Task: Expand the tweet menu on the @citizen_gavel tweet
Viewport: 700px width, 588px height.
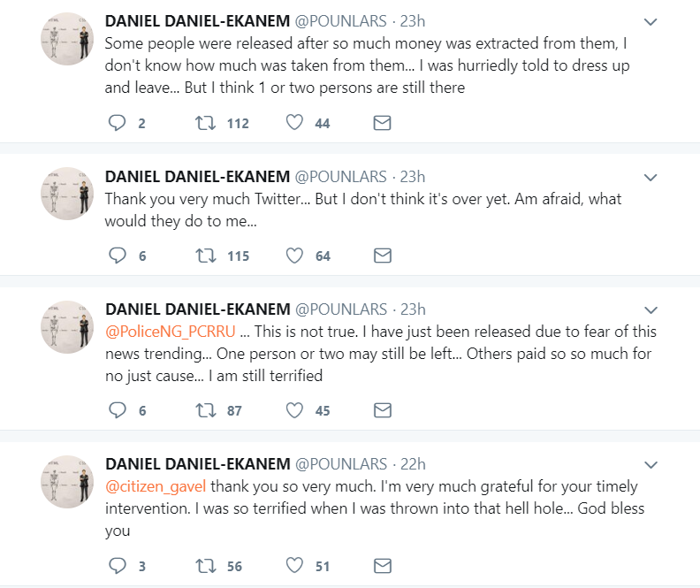Action: pyautogui.click(x=651, y=464)
